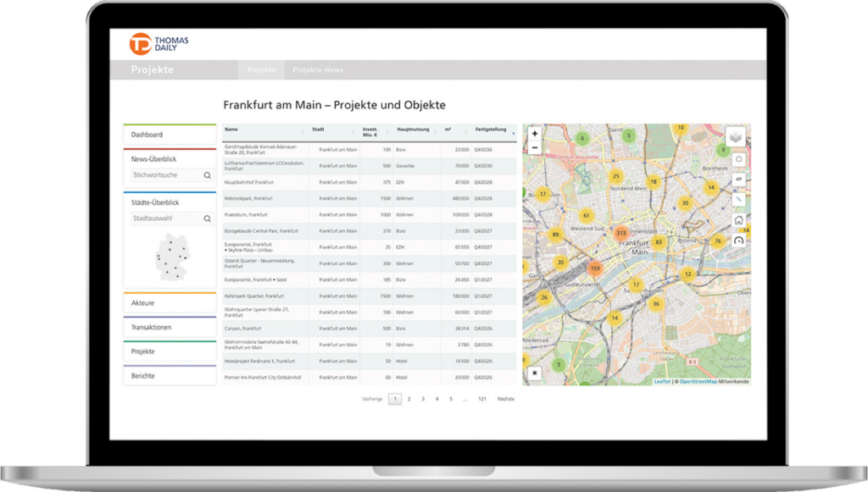Switch to the Projekte-News tab
The width and height of the screenshot is (868, 492).
coord(318,70)
